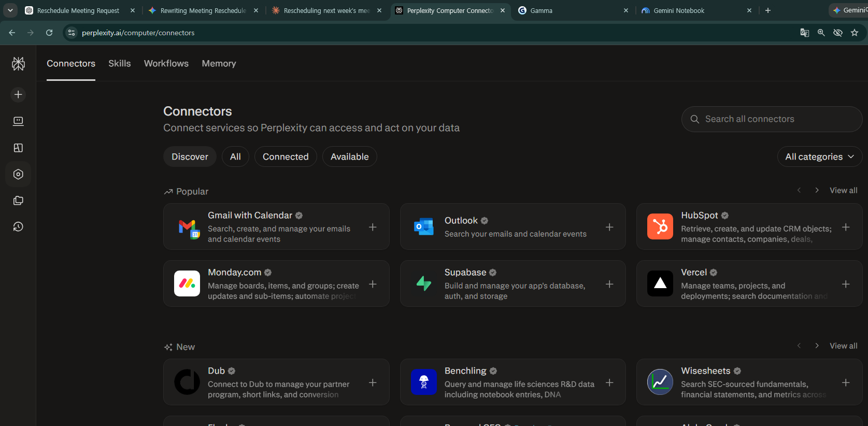Select the Connectors tab
Screen dimensions: 868x426
[x=71, y=63]
